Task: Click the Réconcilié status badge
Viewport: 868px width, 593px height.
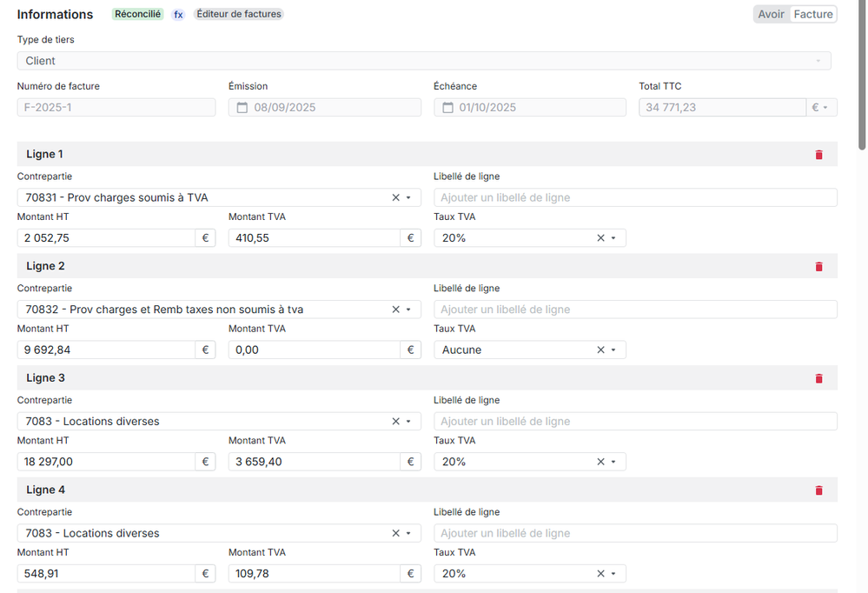Action: click(x=138, y=15)
